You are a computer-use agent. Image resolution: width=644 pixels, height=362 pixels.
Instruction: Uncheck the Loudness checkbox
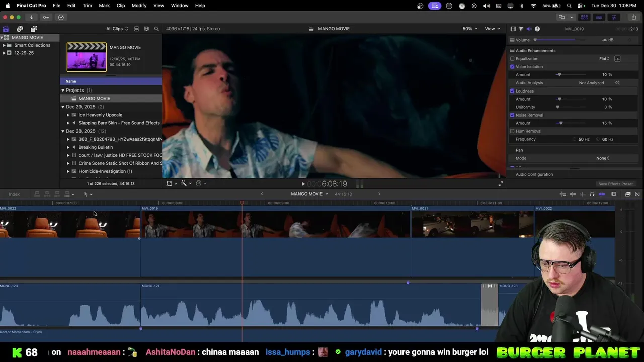512,91
